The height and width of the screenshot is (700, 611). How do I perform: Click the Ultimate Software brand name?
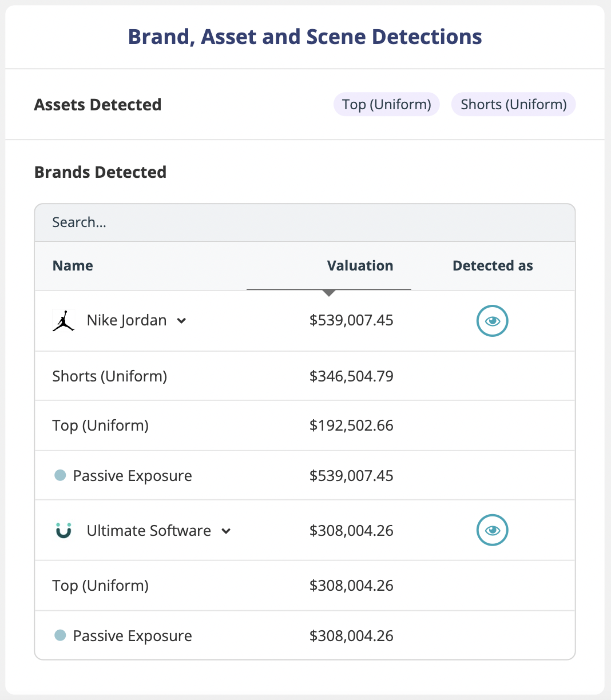point(149,531)
